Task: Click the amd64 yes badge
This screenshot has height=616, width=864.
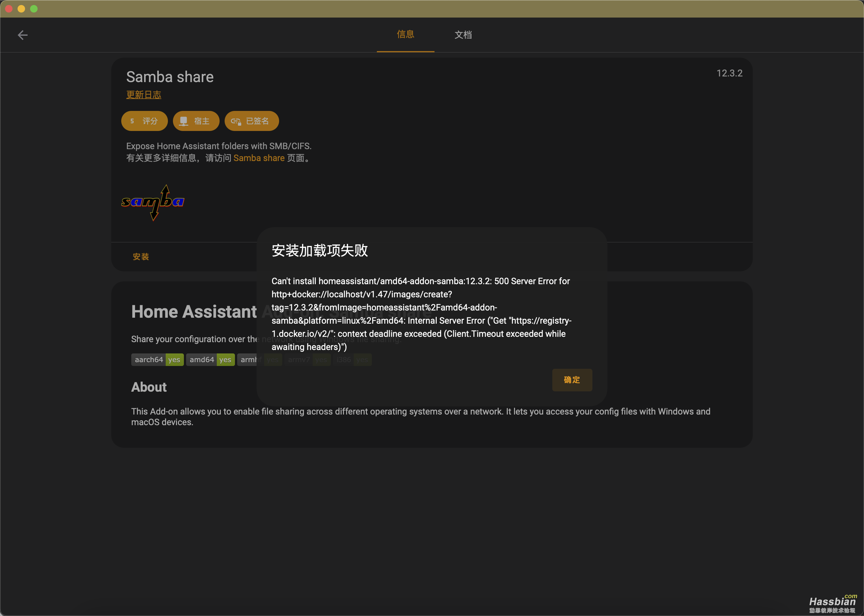Action: [211, 360]
